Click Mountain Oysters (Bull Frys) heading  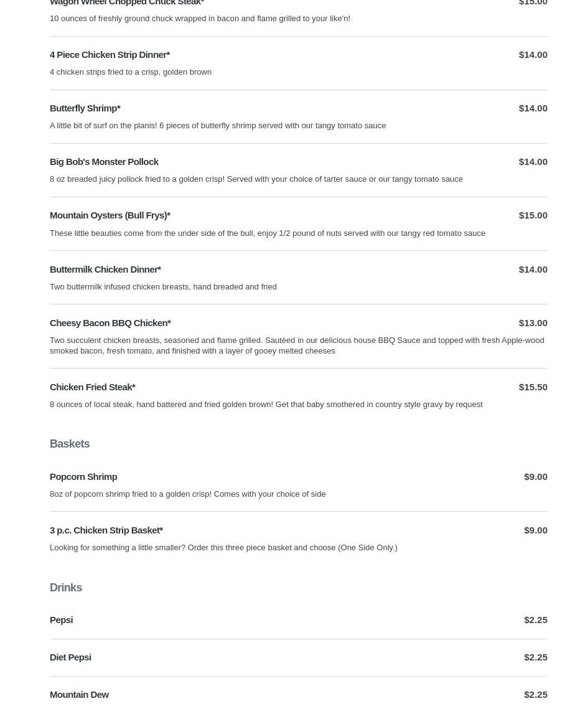(110, 215)
